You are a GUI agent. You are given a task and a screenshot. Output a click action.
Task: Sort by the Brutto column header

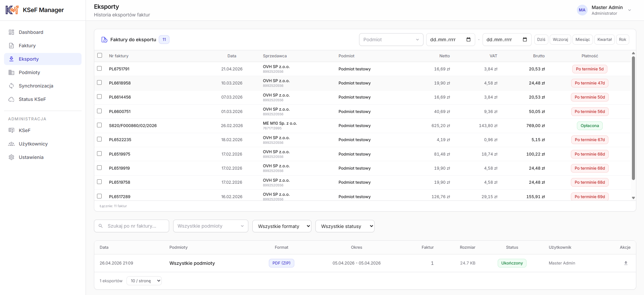539,56
